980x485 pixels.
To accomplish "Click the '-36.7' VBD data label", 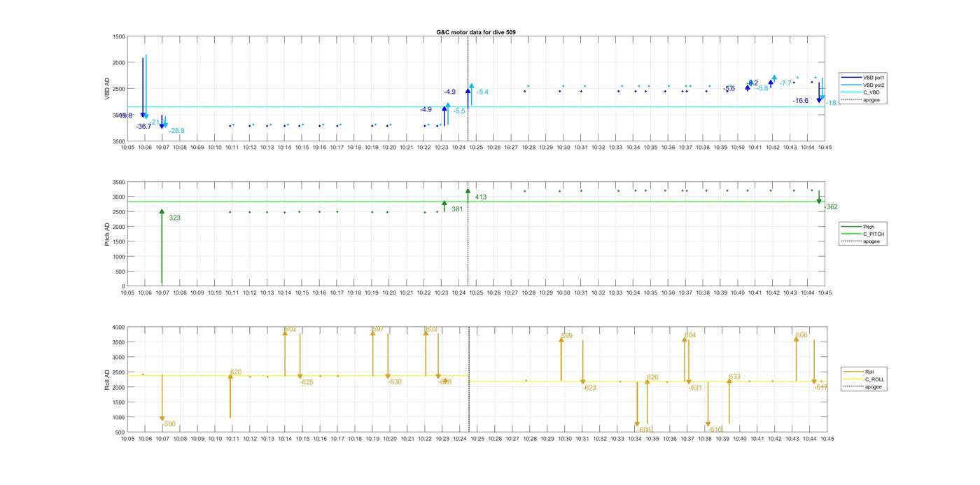I will pyautogui.click(x=143, y=127).
